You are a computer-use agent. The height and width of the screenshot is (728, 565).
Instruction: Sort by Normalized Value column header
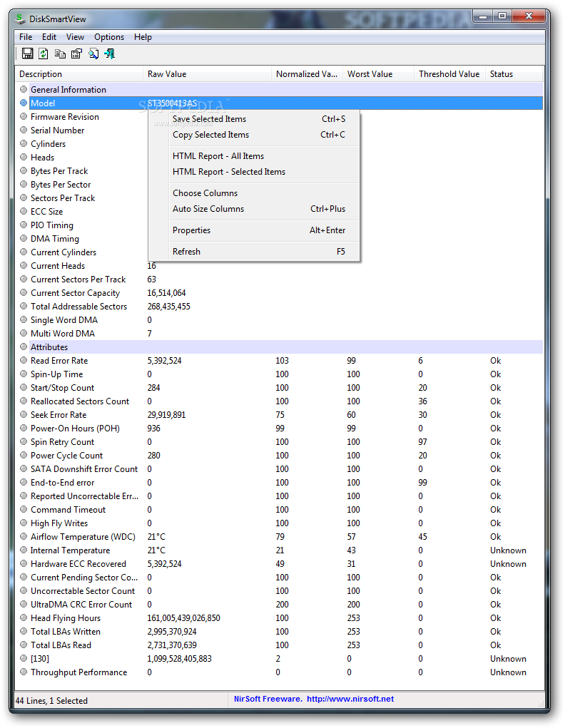point(307,74)
